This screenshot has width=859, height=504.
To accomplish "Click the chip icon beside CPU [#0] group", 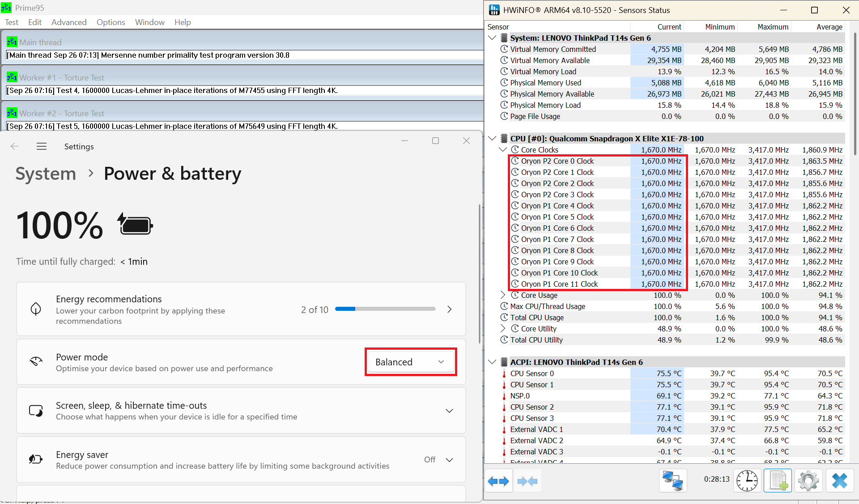I will [504, 139].
